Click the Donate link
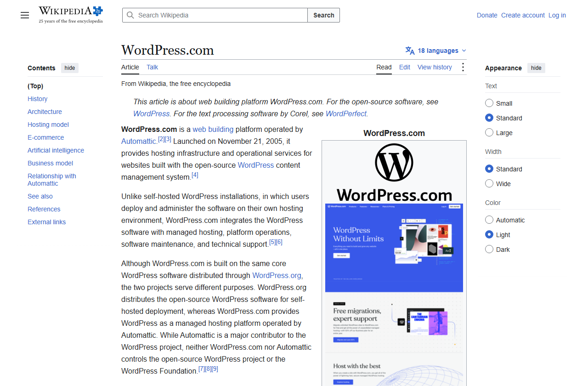The width and height of the screenshot is (588, 386). 487,15
